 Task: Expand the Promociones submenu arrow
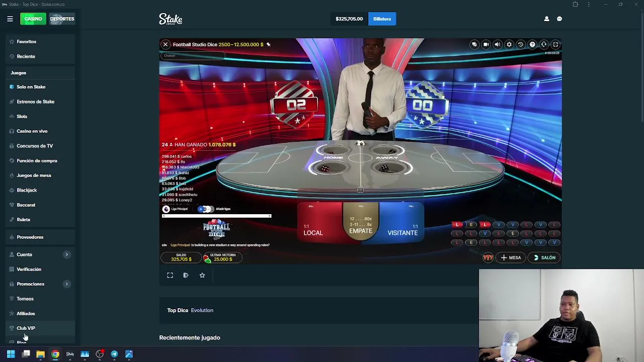(x=66, y=284)
